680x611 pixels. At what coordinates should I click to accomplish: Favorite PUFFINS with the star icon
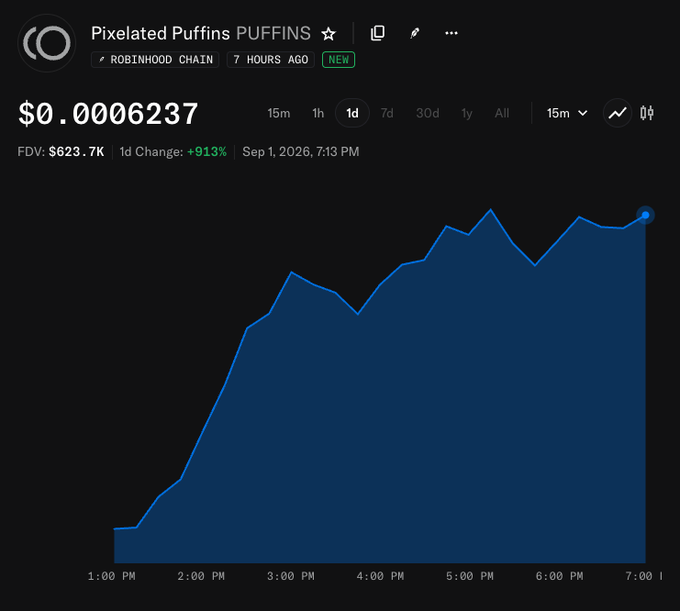[328, 34]
